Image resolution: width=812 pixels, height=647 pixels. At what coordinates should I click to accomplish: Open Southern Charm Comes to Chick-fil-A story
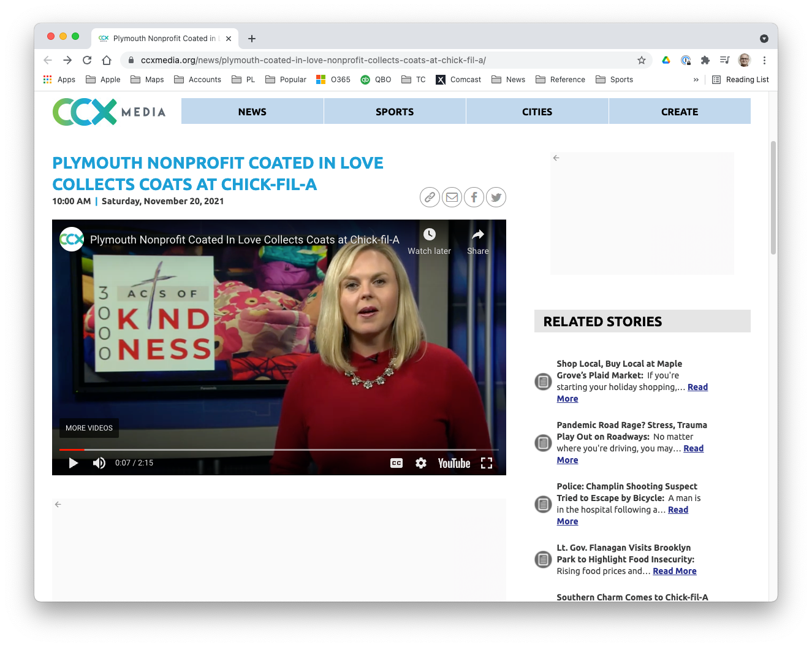[632, 597]
